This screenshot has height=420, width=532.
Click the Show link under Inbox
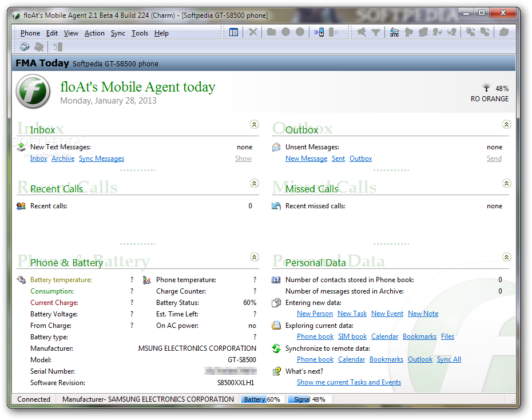pyautogui.click(x=243, y=159)
